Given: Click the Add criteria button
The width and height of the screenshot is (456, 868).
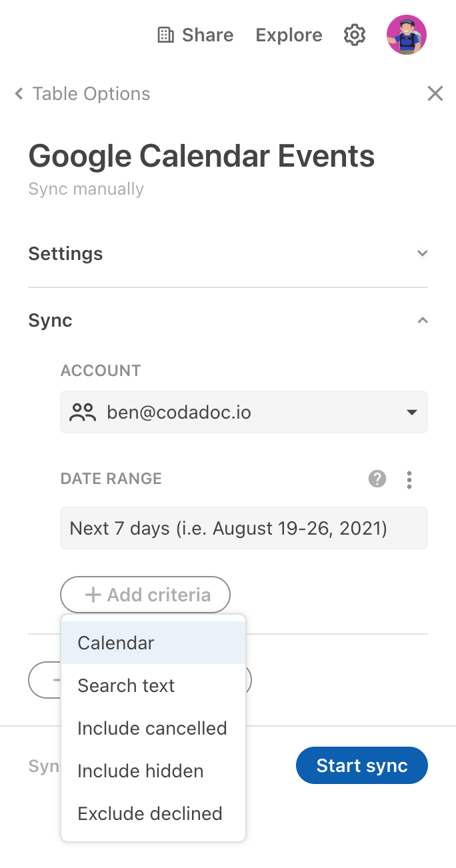Looking at the screenshot, I should pos(145,595).
